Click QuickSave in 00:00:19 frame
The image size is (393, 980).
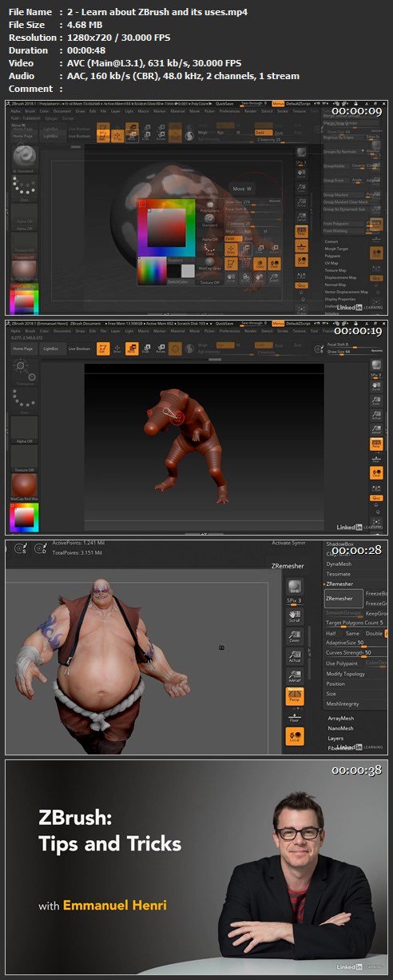pyautogui.click(x=224, y=323)
